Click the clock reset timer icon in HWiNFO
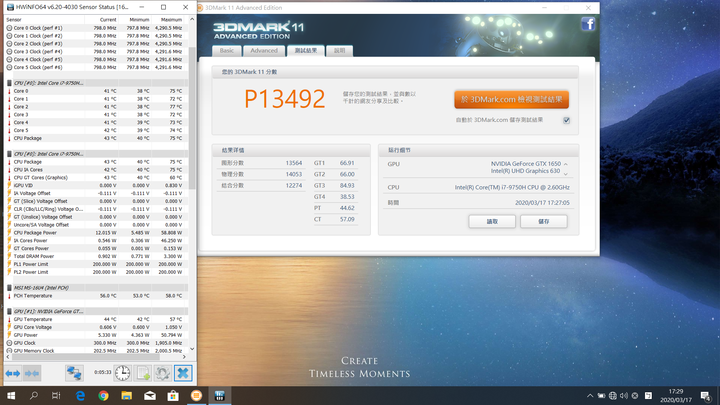Image resolution: width=720 pixels, height=405 pixels. [x=122, y=373]
